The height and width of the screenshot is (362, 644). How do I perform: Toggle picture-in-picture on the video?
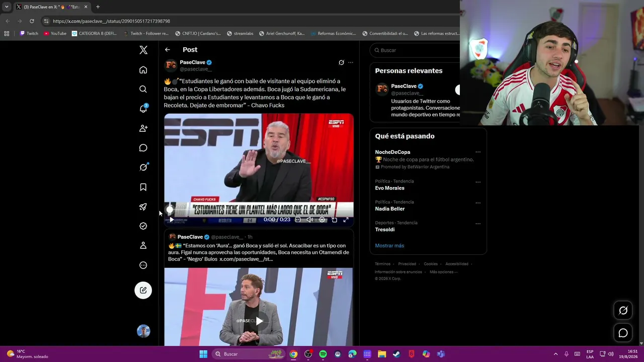tap(334, 220)
